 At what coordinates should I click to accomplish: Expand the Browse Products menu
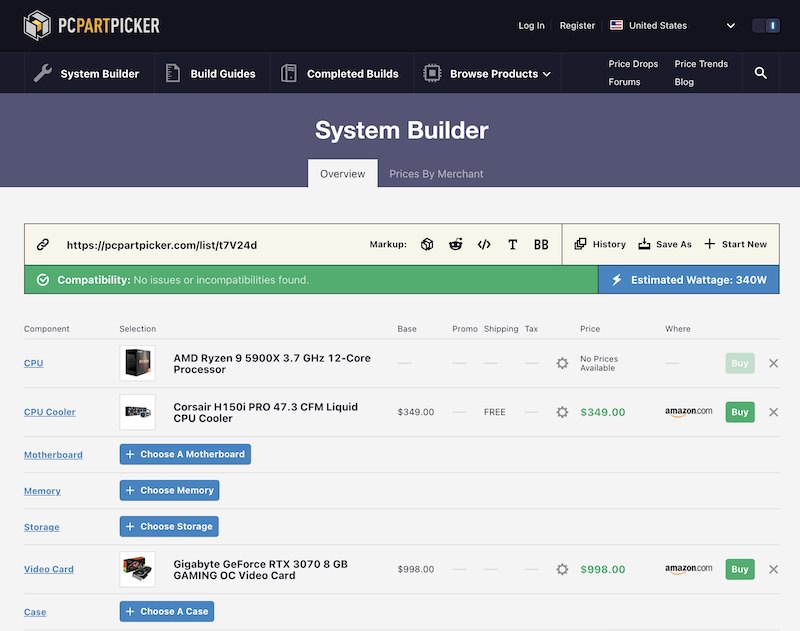pos(487,73)
